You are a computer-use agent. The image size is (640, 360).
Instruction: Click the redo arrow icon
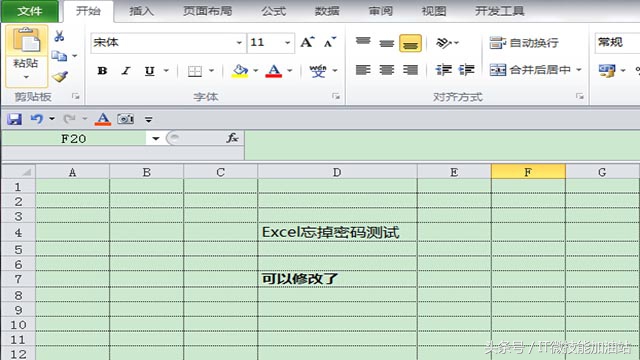69,119
